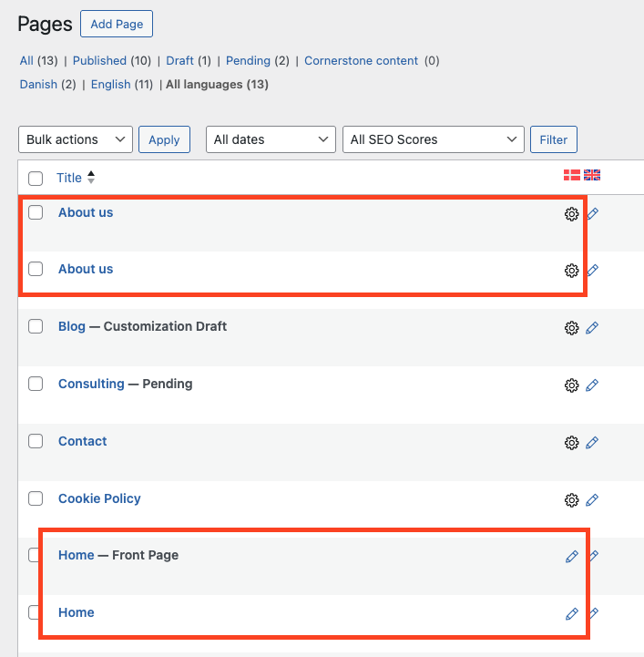Click the UK flag column header
This screenshot has height=657, width=644.
[x=592, y=176]
